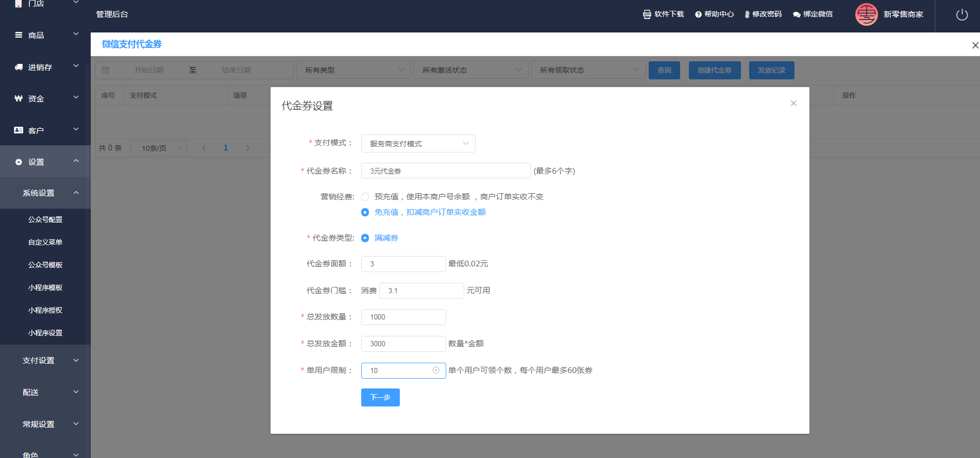
Task: Click the 查询 search button
Action: click(664, 70)
